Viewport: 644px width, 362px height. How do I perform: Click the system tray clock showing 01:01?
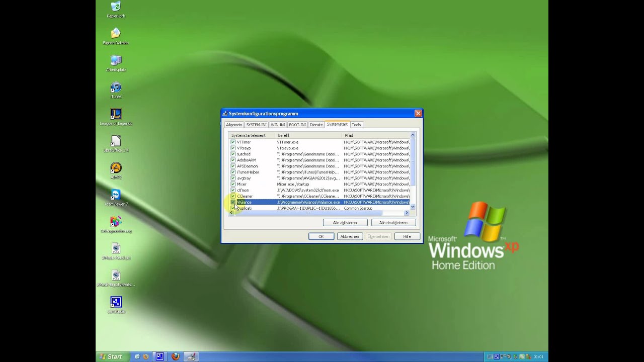(x=538, y=357)
